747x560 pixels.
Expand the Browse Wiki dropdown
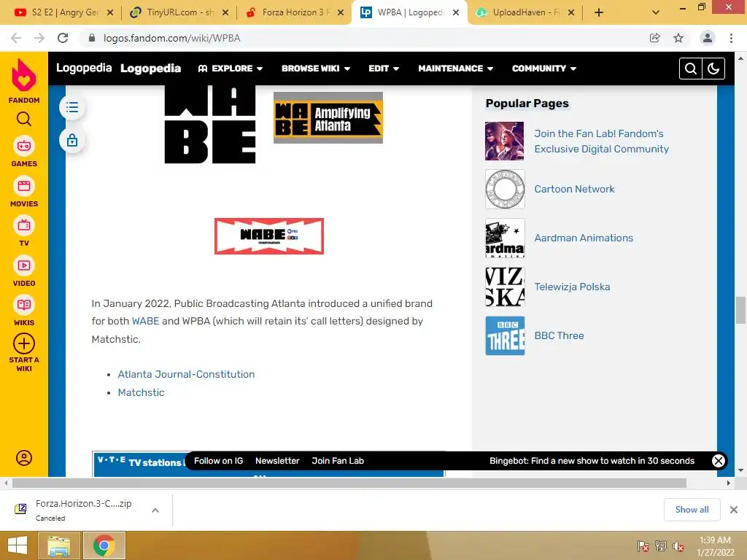click(x=316, y=69)
